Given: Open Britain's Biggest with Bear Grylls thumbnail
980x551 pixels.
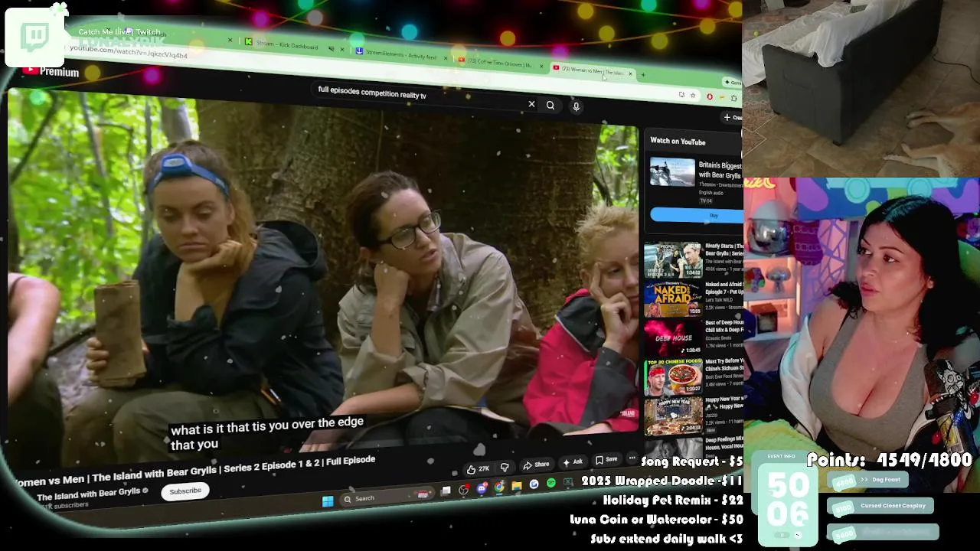Looking at the screenshot, I should (672, 172).
